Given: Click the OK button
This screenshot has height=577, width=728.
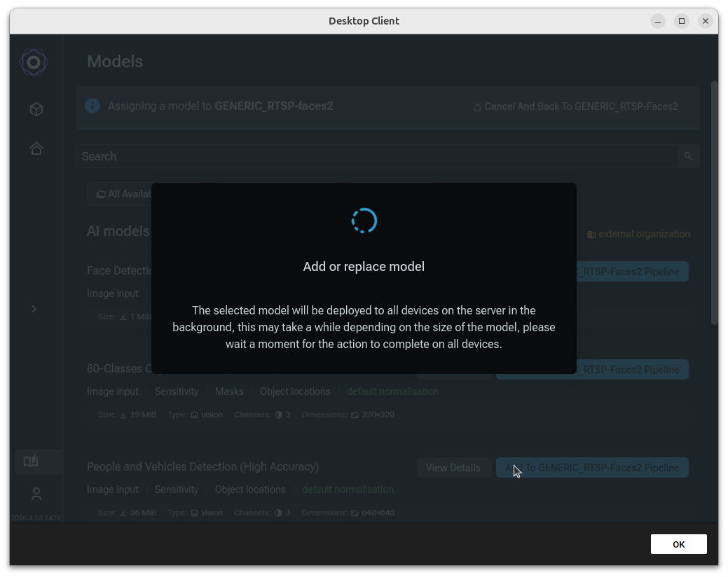Looking at the screenshot, I should (678, 544).
